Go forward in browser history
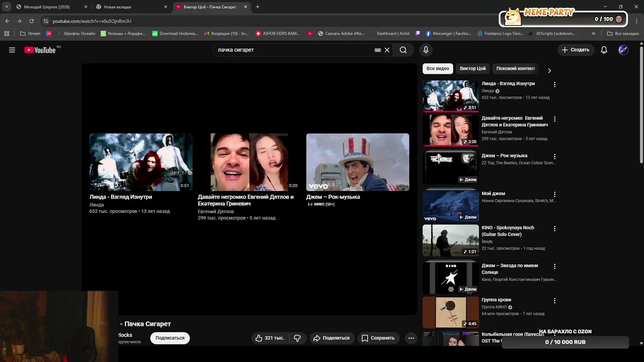The width and height of the screenshot is (644, 362). click(x=19, y=21)
